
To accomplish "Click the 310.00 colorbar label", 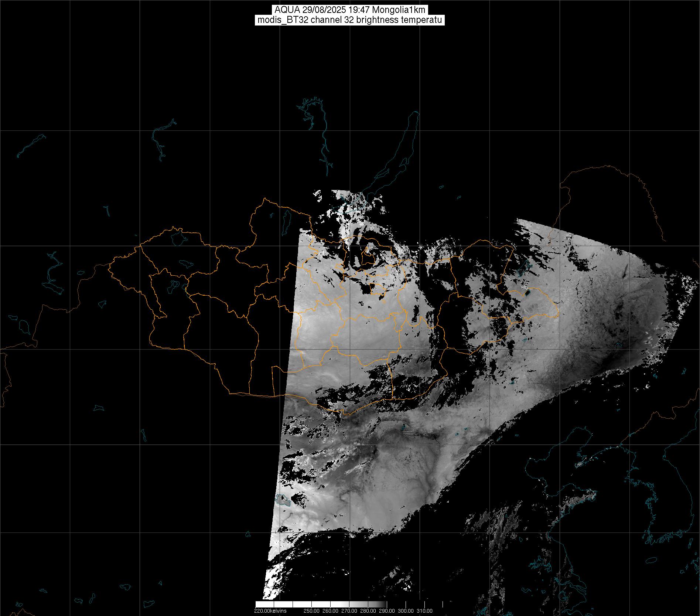I will click(425, 611).
